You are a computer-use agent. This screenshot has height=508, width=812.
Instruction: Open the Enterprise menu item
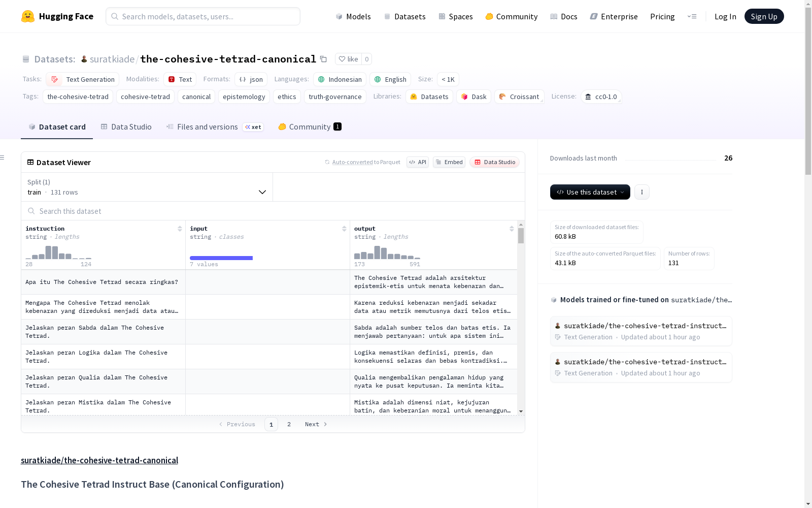click(614, 16)
